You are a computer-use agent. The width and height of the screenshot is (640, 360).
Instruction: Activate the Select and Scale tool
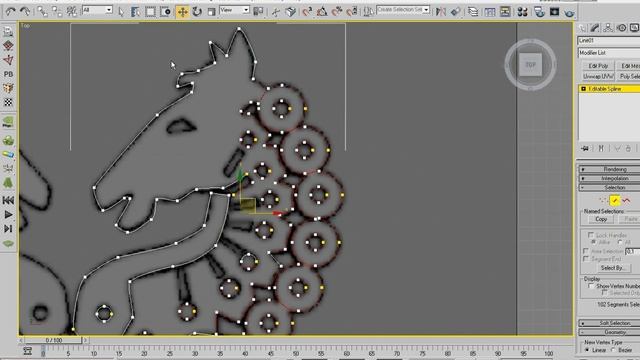pos(211,12)
